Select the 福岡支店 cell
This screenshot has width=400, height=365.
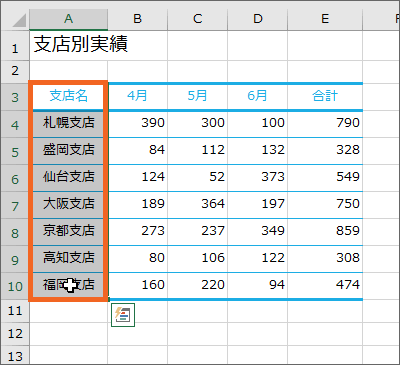[68, 286]
